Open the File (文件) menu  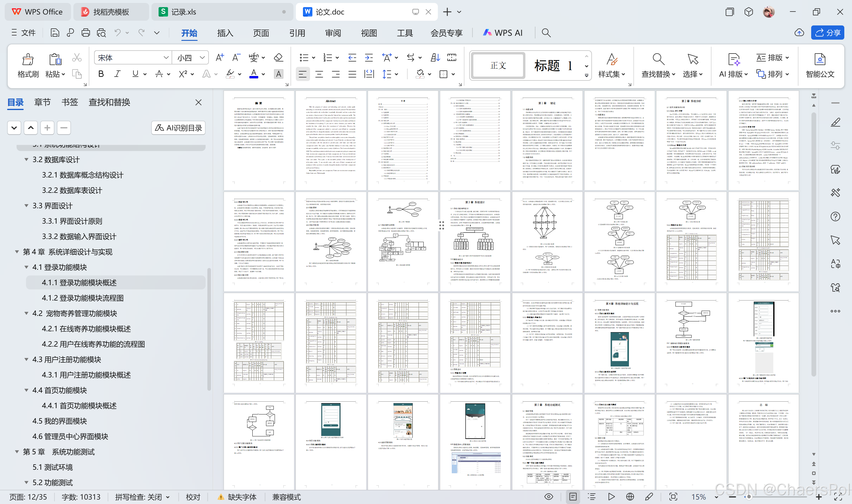click(x=23, y=33)
